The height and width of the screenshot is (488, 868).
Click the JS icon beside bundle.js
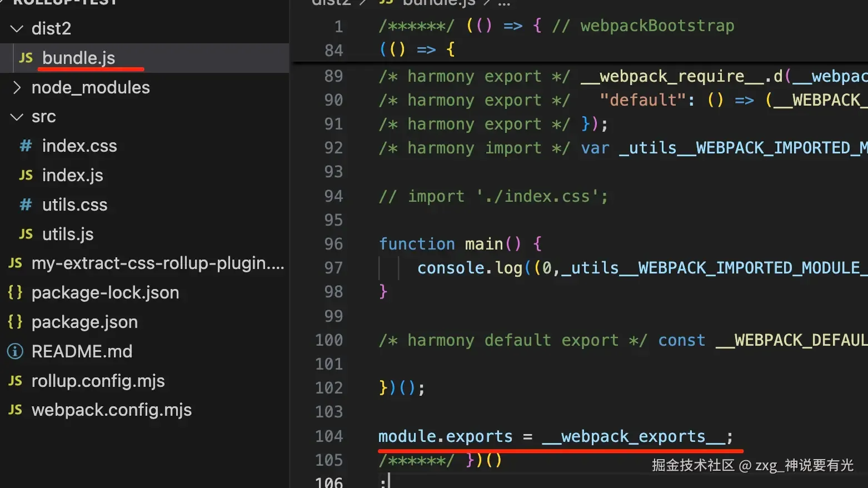[26, 58]
